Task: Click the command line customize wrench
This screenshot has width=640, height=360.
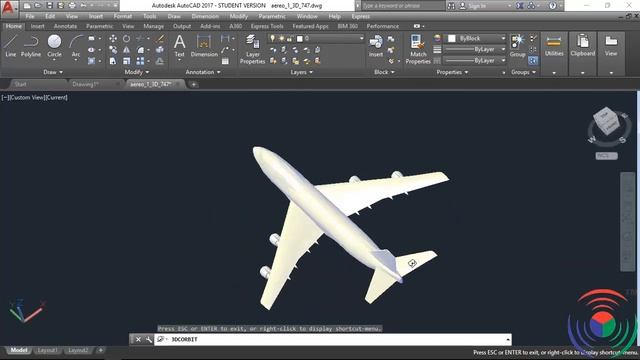Action: coord(149,340)
